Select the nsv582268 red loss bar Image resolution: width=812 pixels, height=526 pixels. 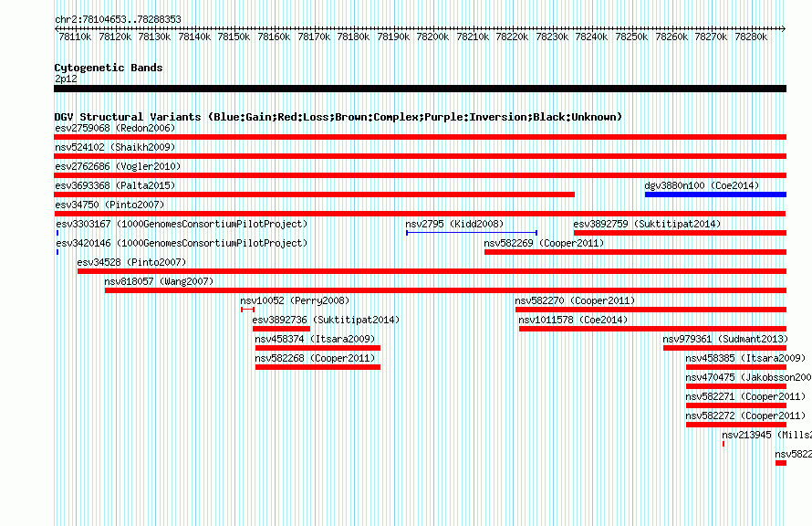coord(318,367)
